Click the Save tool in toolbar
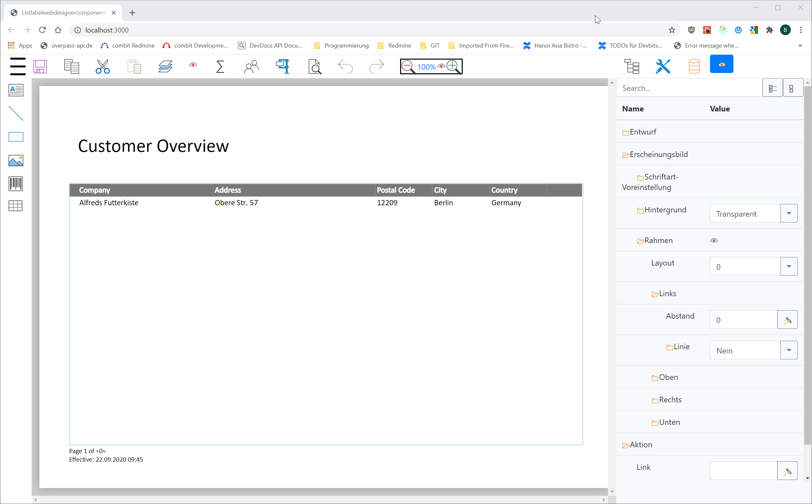812x504 pixels. [40, 65]
